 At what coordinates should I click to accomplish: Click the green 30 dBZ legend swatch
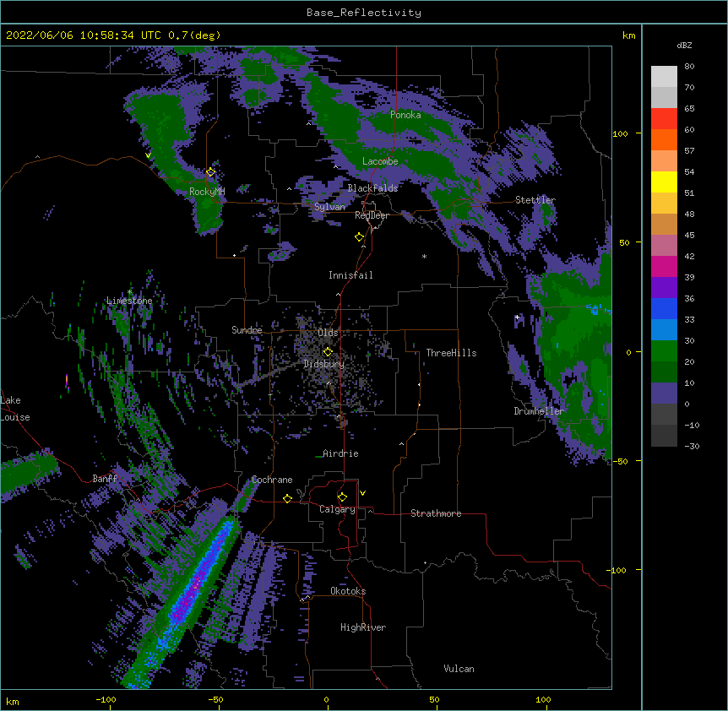[664, 351]
